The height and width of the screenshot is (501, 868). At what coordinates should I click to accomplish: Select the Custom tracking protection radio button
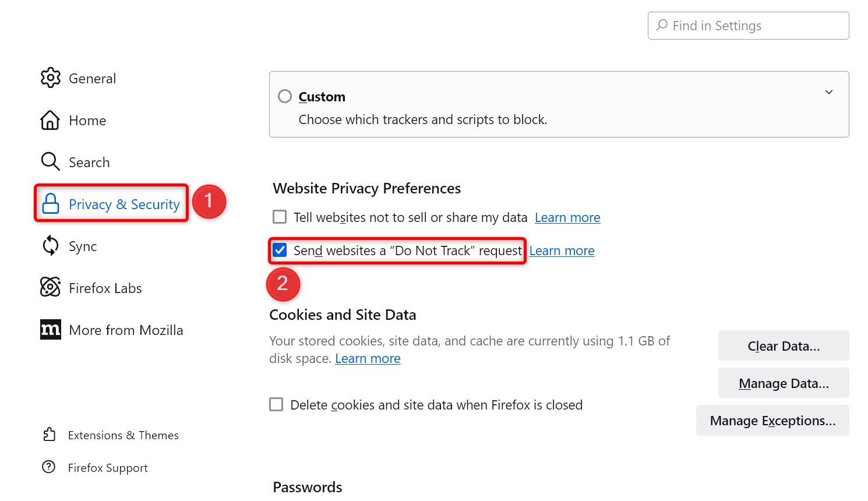(x=285, y=96)
